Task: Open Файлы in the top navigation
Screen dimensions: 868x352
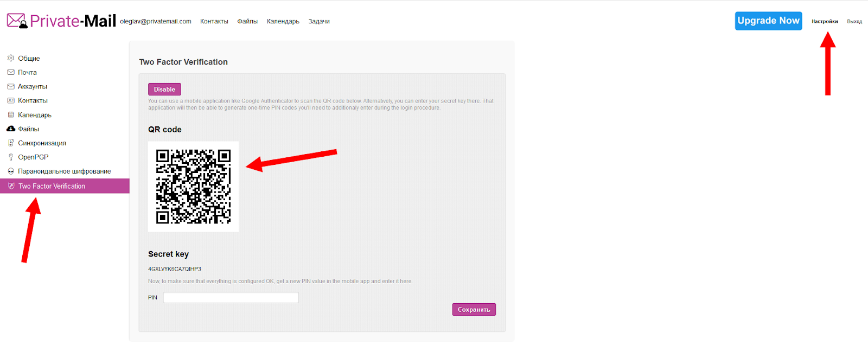Action: (247, 21)
